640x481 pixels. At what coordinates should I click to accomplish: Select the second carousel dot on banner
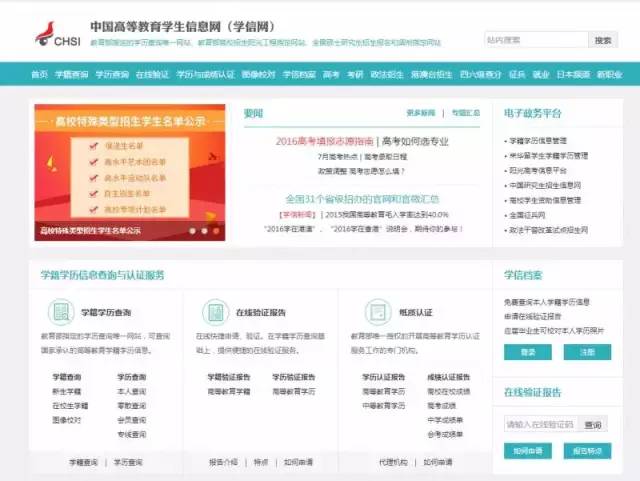point(204,231)
